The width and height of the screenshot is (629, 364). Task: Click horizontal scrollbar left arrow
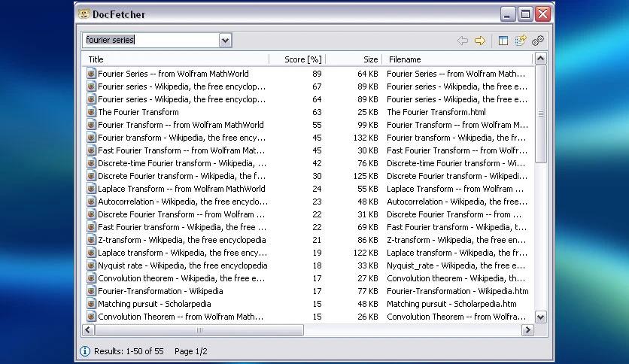tap(88, 330)
